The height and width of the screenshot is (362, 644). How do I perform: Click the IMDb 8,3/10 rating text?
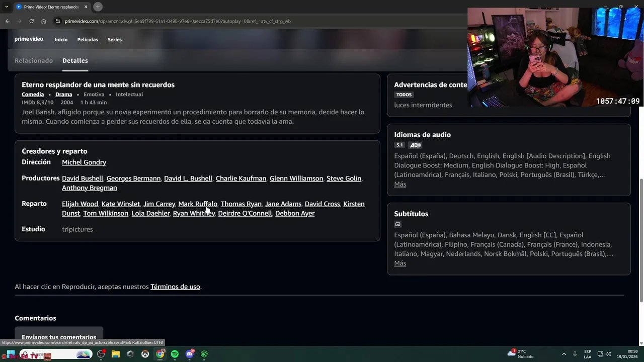pos(38,103)
